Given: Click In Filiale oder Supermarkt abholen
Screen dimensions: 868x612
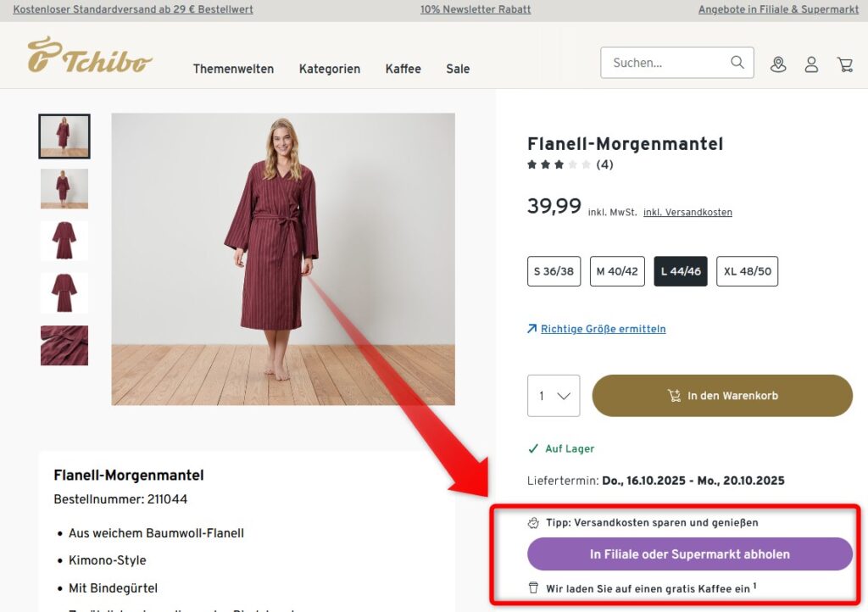Looking at the screenshot, I should (690, 554).
